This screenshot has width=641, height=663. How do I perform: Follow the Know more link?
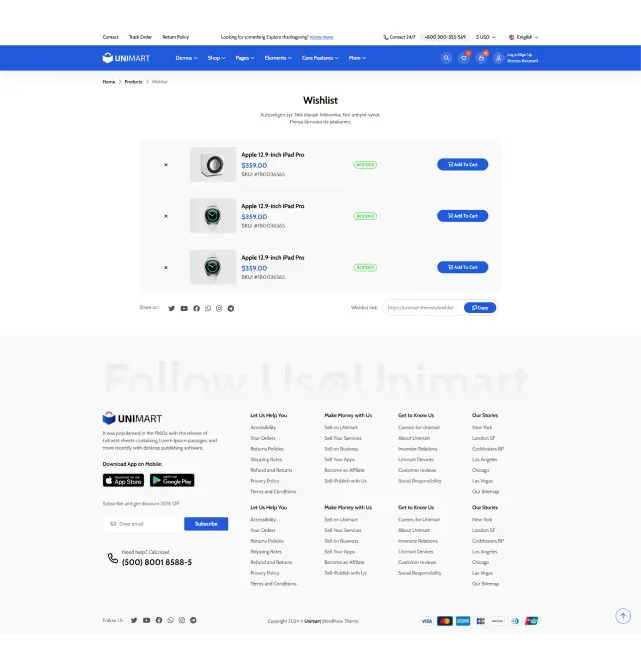click(x=322, y=37)
